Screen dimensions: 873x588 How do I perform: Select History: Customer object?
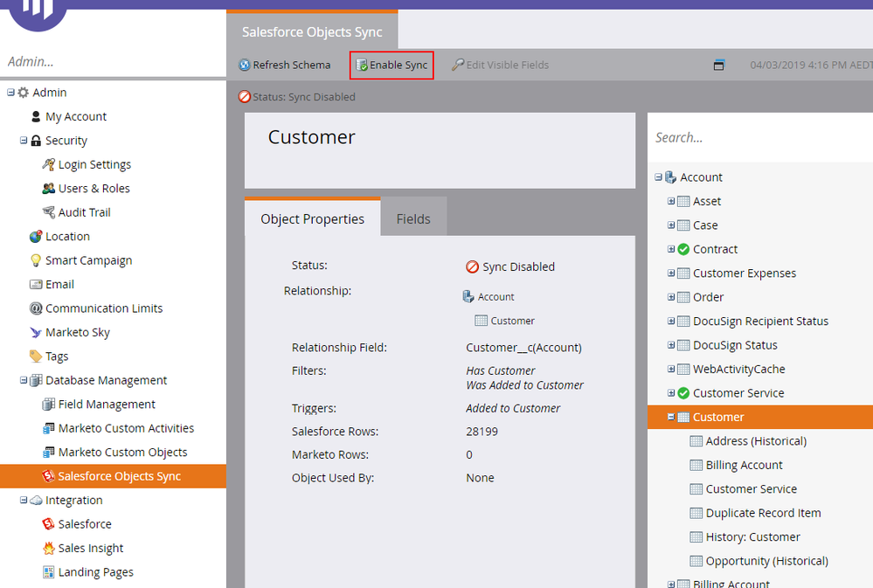coord(752,536)
